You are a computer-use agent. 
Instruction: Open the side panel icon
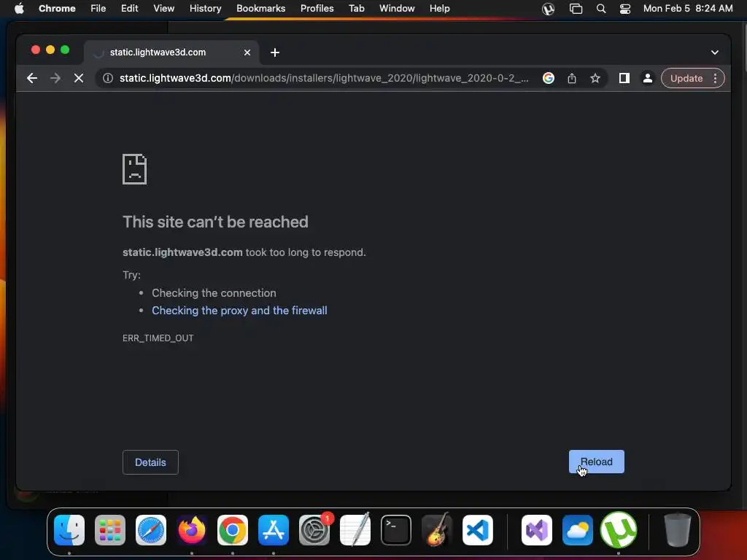point(624,78)
